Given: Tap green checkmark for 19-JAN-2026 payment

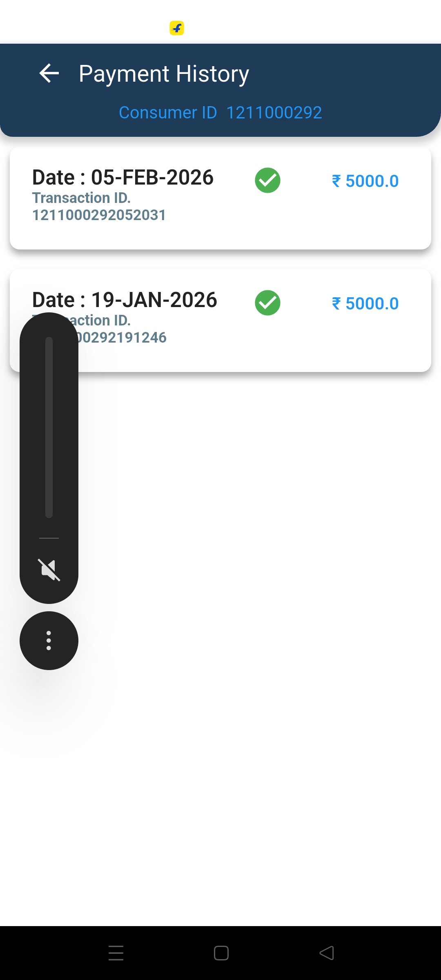Looking at the screenshot, I should tap(267, 303).
